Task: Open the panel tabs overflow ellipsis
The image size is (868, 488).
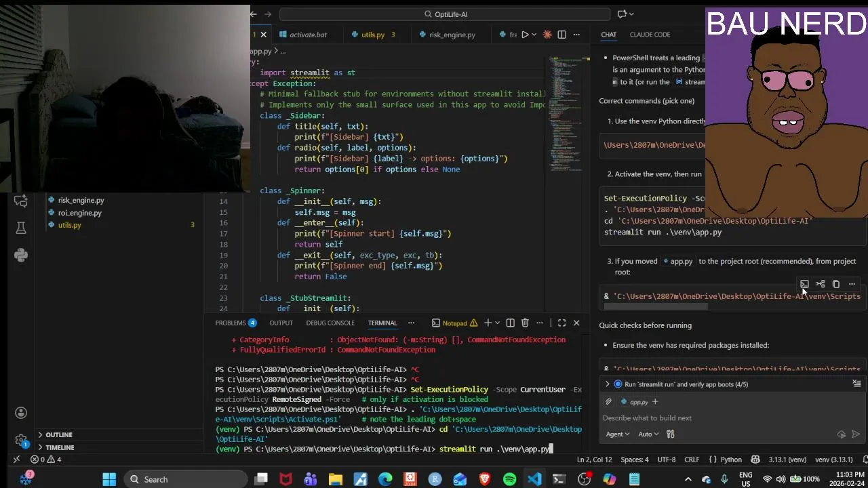Action: (x=411, y=323)
